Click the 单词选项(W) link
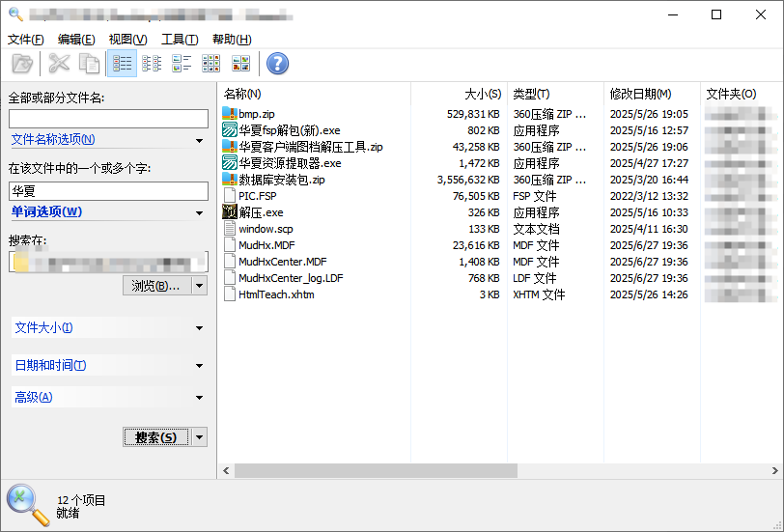 pos(46,211)
